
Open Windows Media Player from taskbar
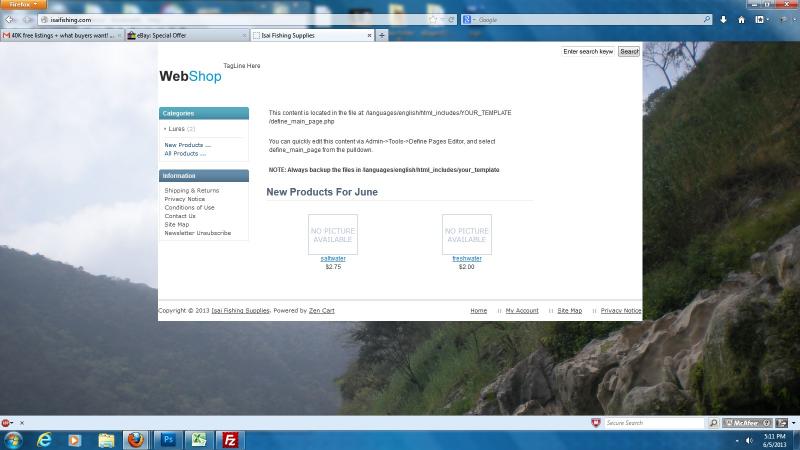click(x=74, y=440)
